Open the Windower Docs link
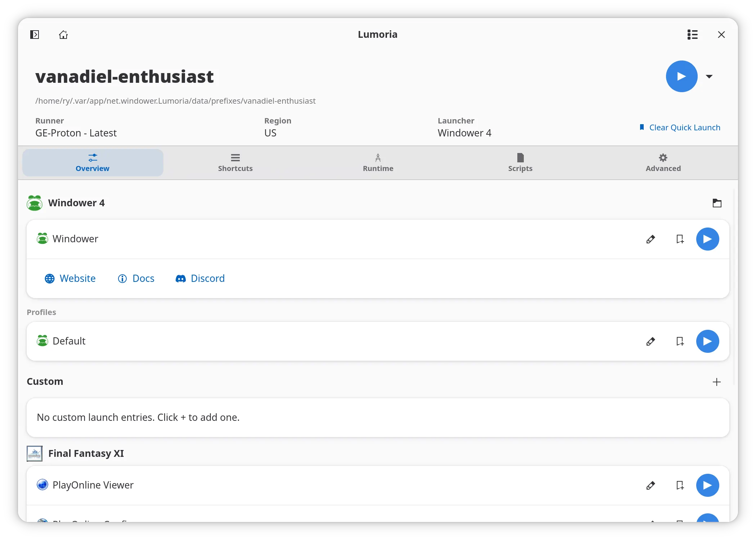This screenshot has height=540, width=756. click(x=136, y=279)
